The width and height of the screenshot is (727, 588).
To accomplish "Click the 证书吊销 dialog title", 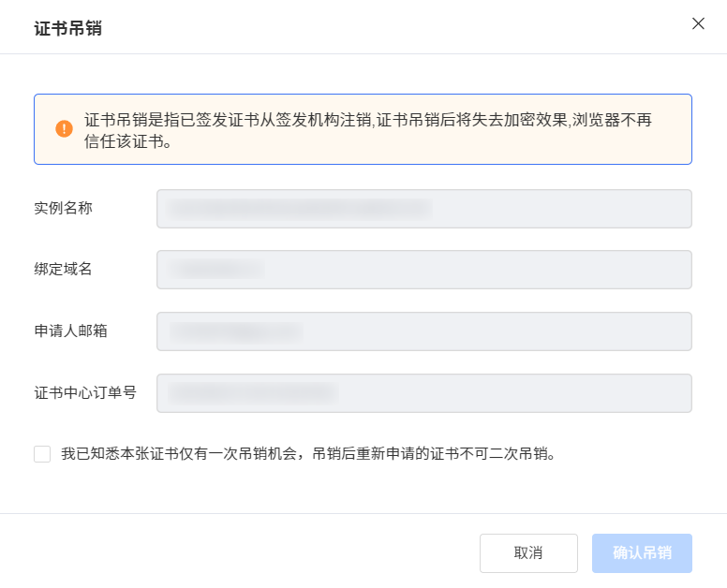I will (67, 28).
